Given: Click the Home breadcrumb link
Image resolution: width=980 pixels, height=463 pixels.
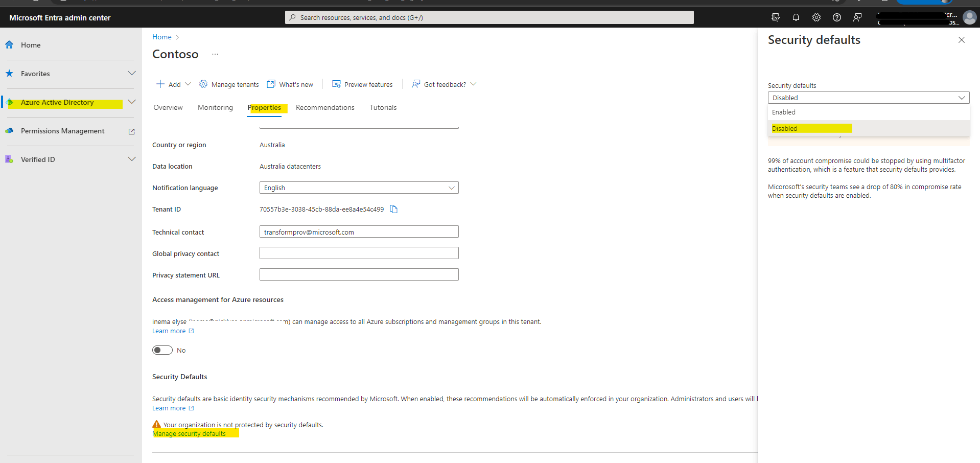Looking at the screenshot, I should click(162, 37).
